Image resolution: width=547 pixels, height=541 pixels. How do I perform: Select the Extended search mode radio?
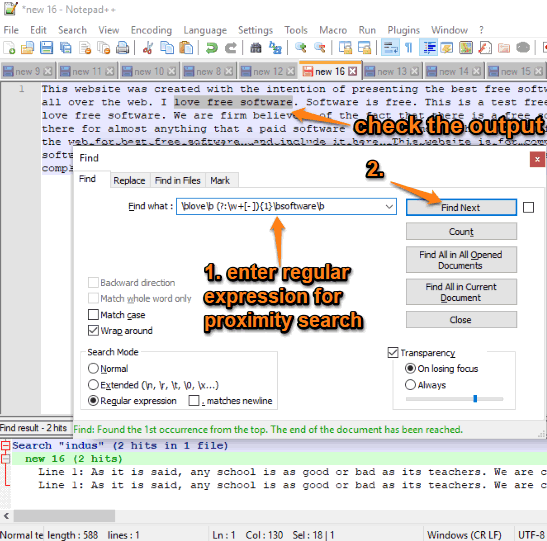click(x=93, y=385)
